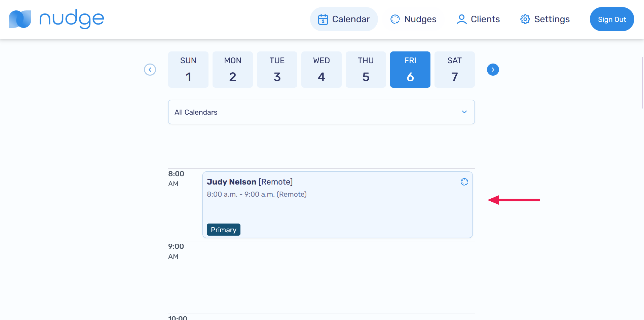The image size is (644, 320).
Task: Select Monday 2 in week strip
Action: (233, 70)
